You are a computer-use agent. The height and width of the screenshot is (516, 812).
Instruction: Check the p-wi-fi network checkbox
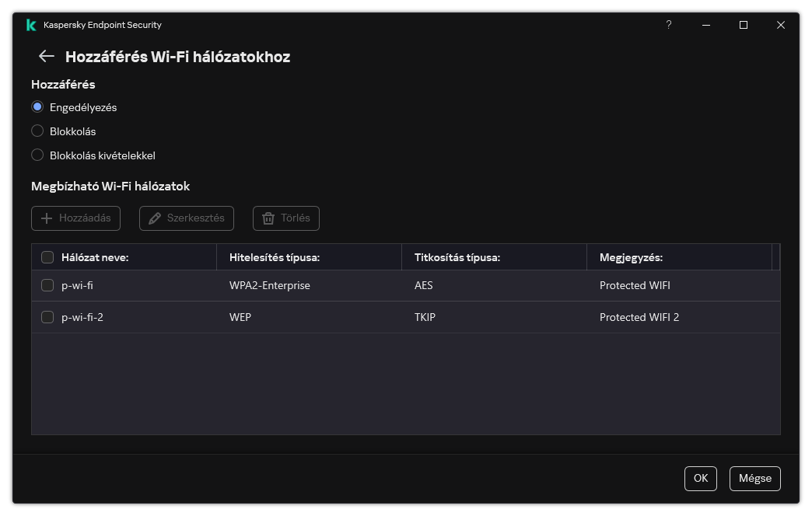pyautogui.click(x=47, y=285)
